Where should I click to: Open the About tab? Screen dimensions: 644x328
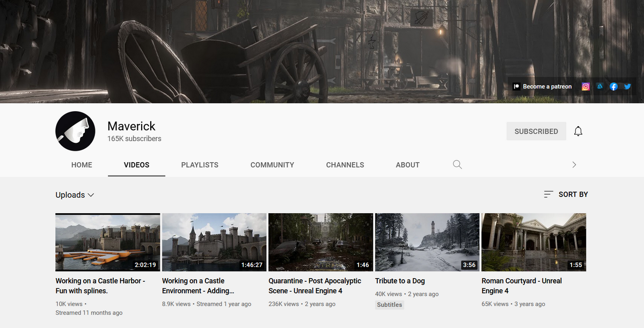point(407,165)
